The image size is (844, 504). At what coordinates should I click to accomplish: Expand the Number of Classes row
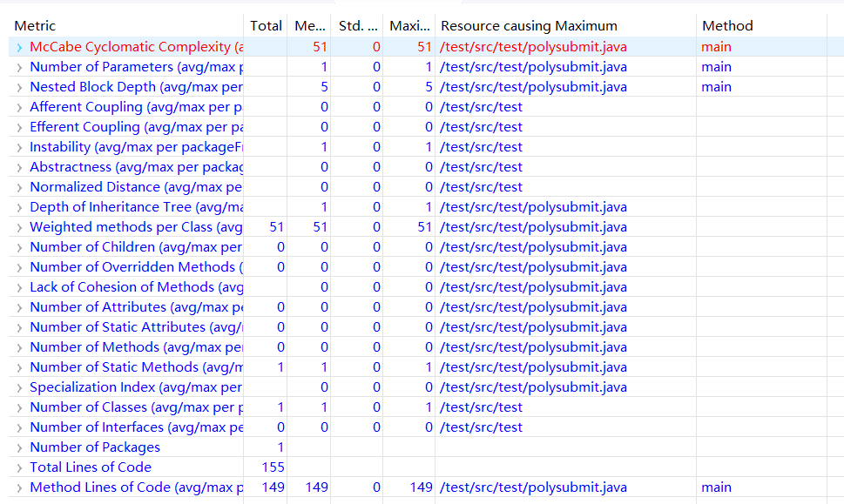tap(19, 407)
